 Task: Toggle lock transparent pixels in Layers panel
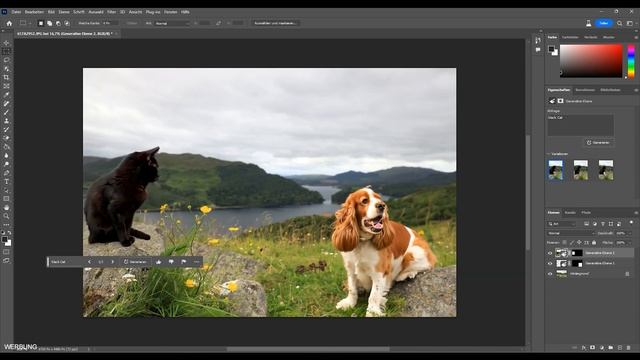click(x=564, y=242)
